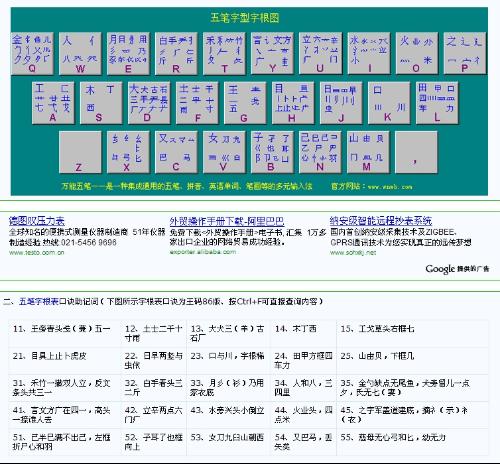The height and width of the screenshot is (464, 500).
Task: Click the Y key with 言文方 radicals
Action: 272,53
